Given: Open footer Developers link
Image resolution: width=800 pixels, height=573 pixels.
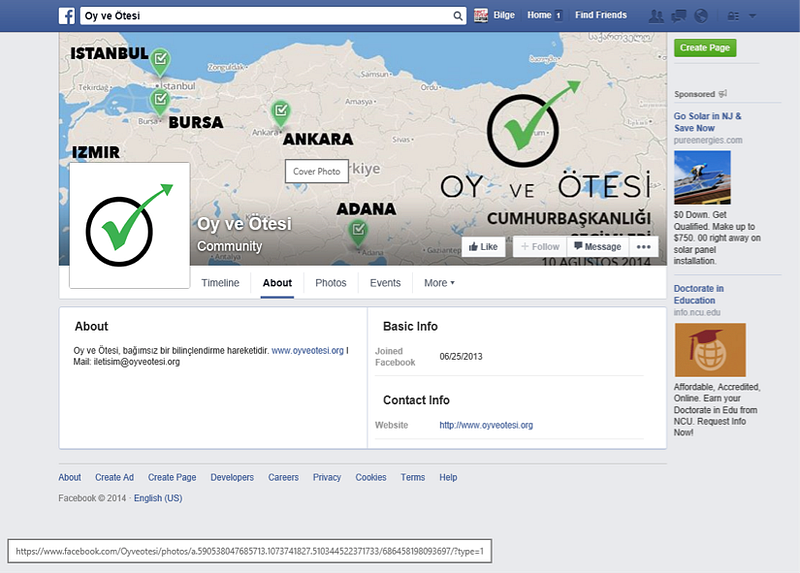Looking at the screenshot, I should pyautogui.click(x=232, y=477).
